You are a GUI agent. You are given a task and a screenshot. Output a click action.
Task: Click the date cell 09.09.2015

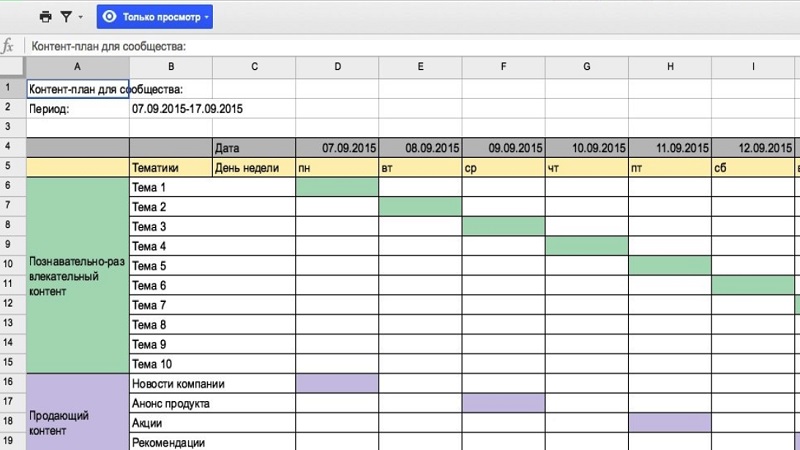503,147
